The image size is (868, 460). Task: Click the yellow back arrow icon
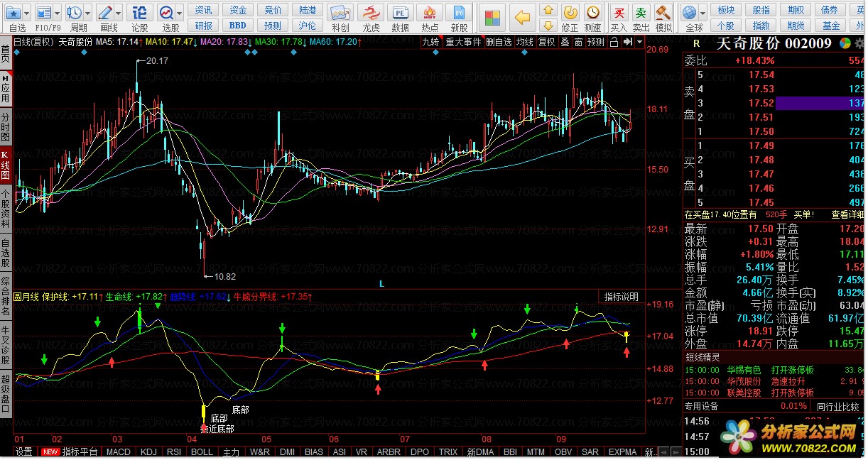tap(523, 16)
